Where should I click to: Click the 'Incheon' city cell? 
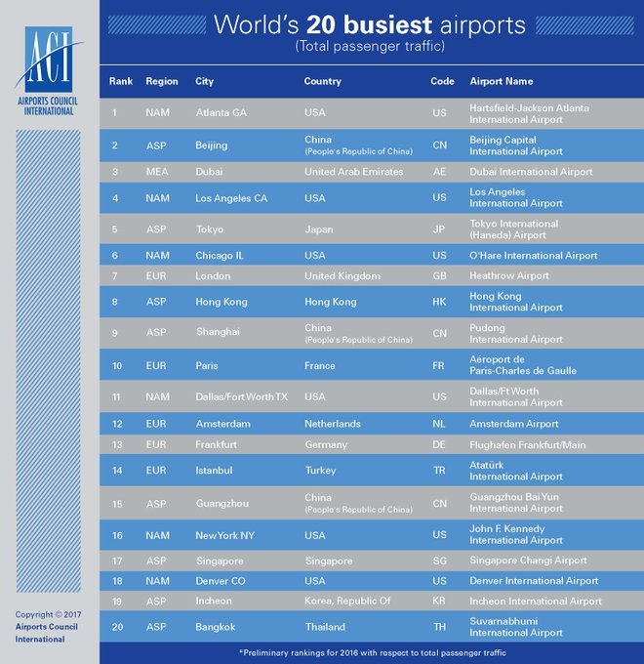(x=214, y=601)
